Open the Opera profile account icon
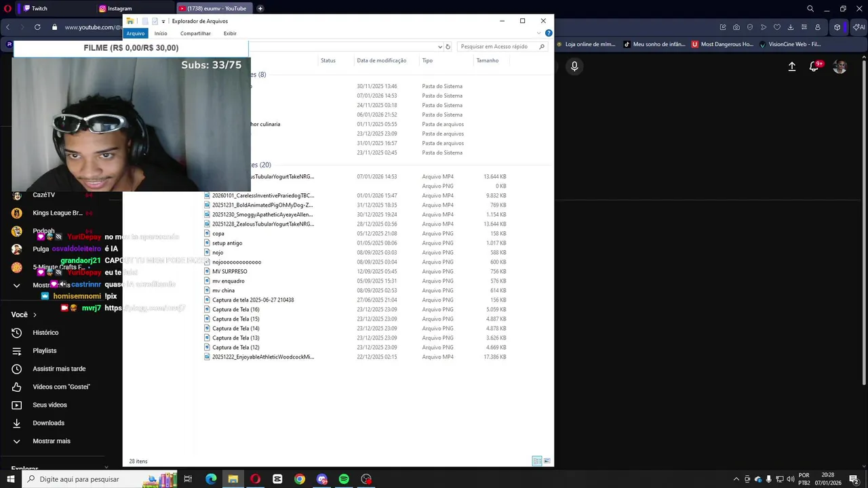The image size is (868, 488). [x=818, y=27]
